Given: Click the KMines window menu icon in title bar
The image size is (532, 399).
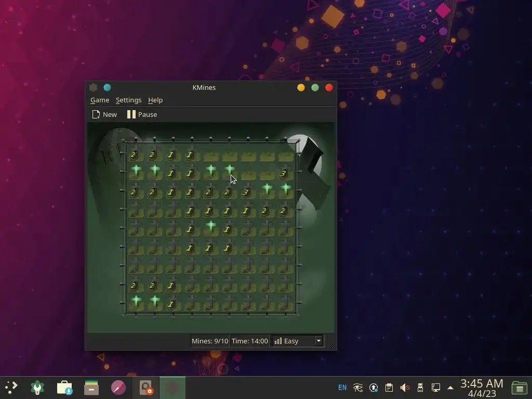Looking at the screenshot, I should point(94,87).
